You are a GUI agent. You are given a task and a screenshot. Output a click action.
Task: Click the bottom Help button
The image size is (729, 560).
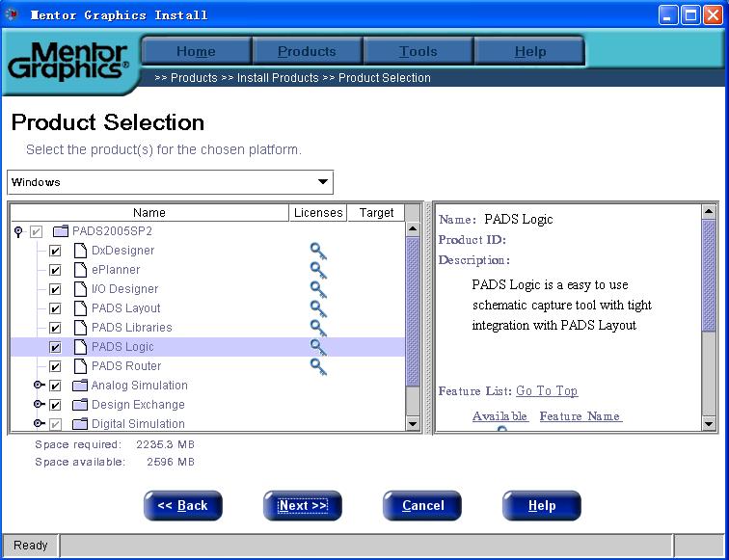(542, 506)
